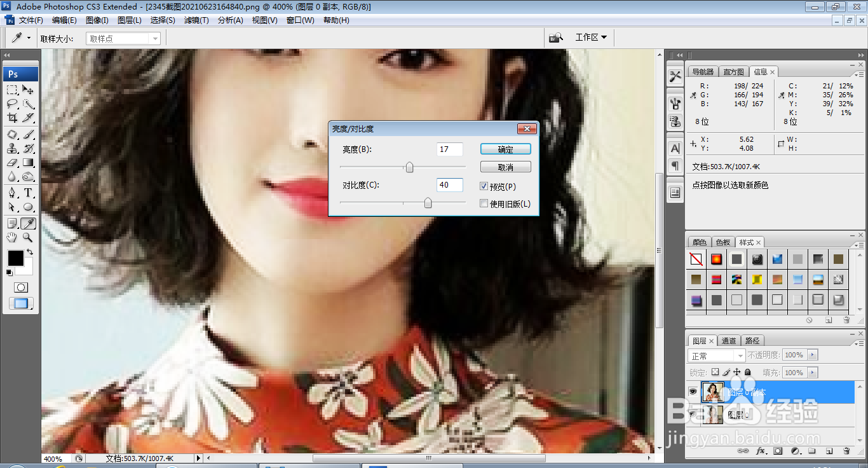The height and width of the screenshot is (468, 868).
Task: Open the 取样大小 sample size dropdown
Action: pyautogui.click(x=123, y=39)
